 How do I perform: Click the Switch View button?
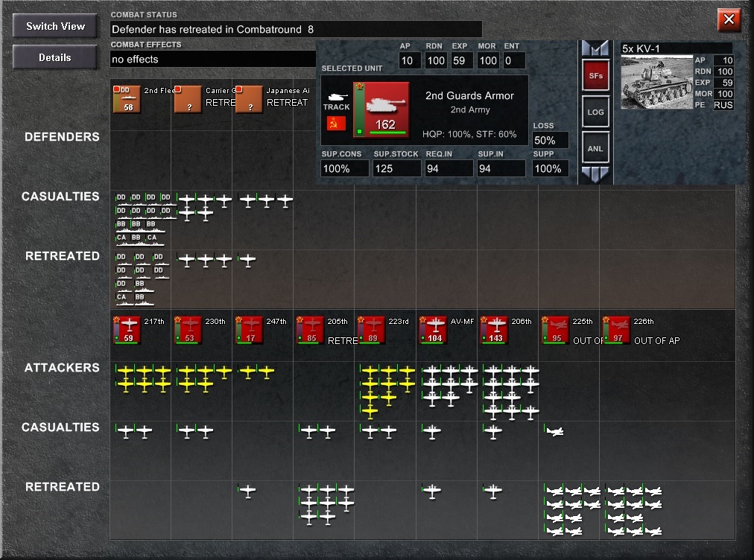55,26
